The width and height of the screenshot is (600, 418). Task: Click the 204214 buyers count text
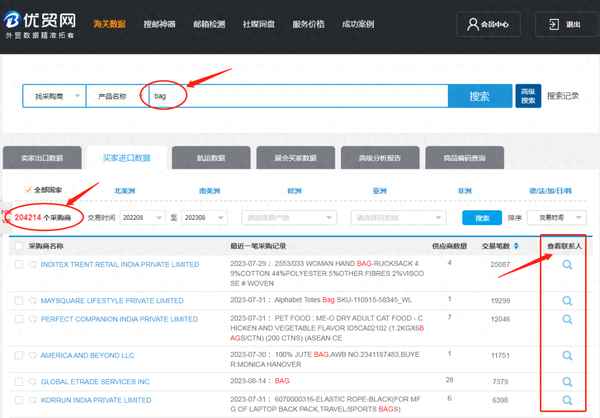click(43, 217)
